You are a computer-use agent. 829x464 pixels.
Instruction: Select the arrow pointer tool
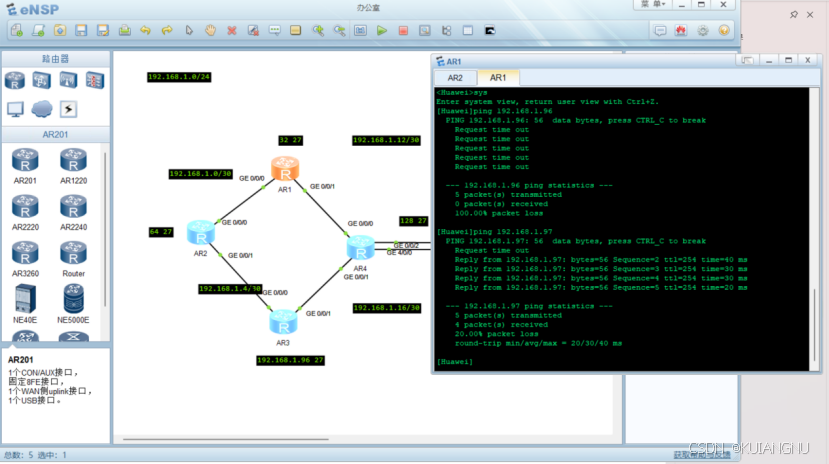(x=189, y=31)
